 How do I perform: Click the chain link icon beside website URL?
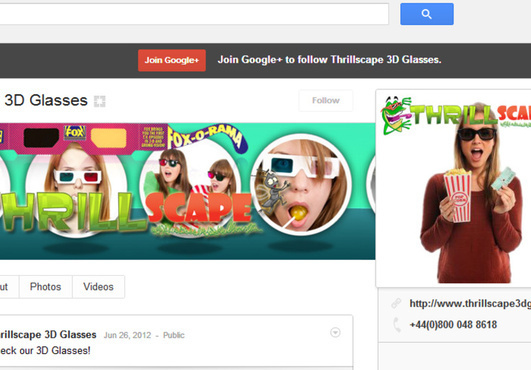[396, 303]
